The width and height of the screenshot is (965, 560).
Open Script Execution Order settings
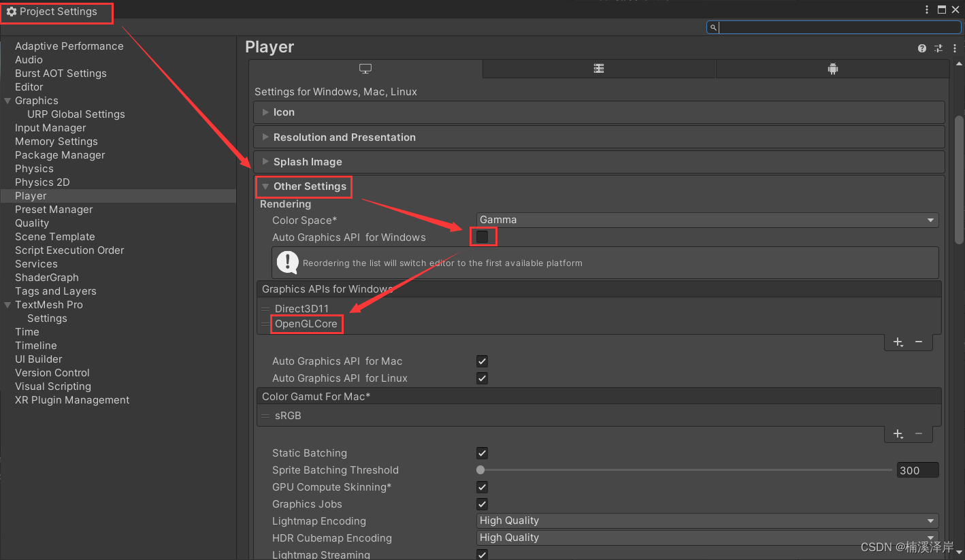tap(69, 250)
